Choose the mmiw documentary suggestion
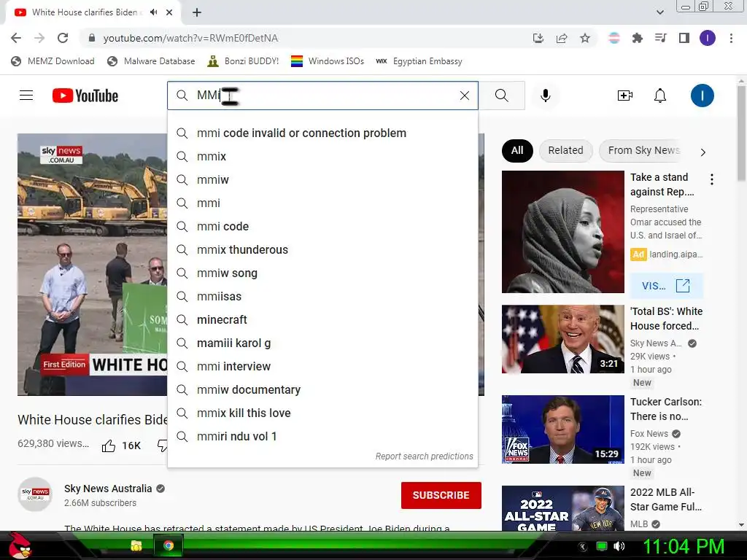 [x=322, y=389]
